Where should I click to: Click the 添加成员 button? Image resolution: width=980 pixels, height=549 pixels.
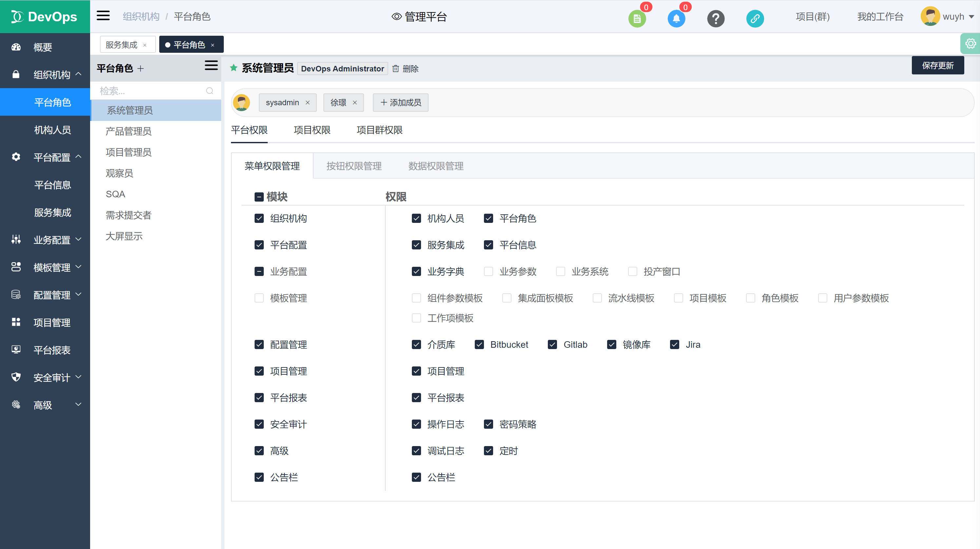[400, 103]
